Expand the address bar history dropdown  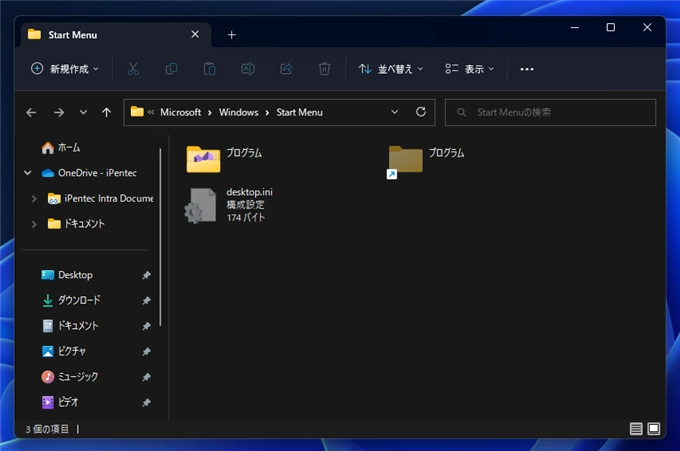coord(395,112)
